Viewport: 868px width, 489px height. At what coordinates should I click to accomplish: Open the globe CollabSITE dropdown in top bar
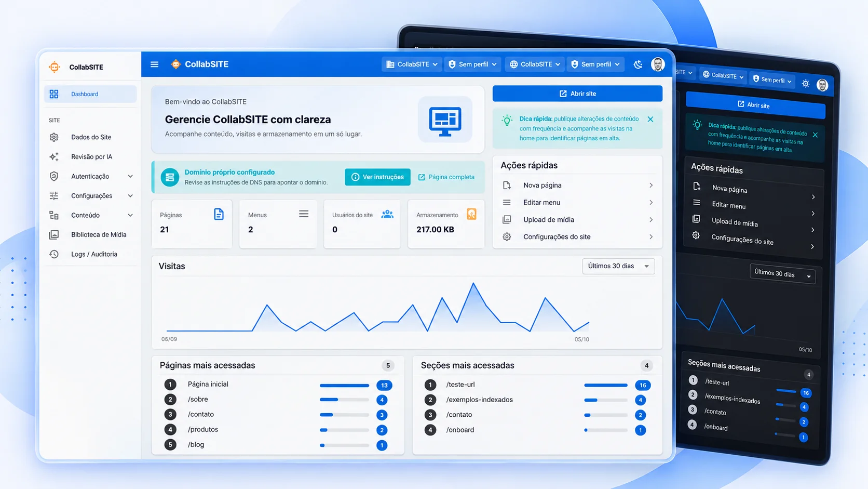pyautogui.click(x=535, y=64)
